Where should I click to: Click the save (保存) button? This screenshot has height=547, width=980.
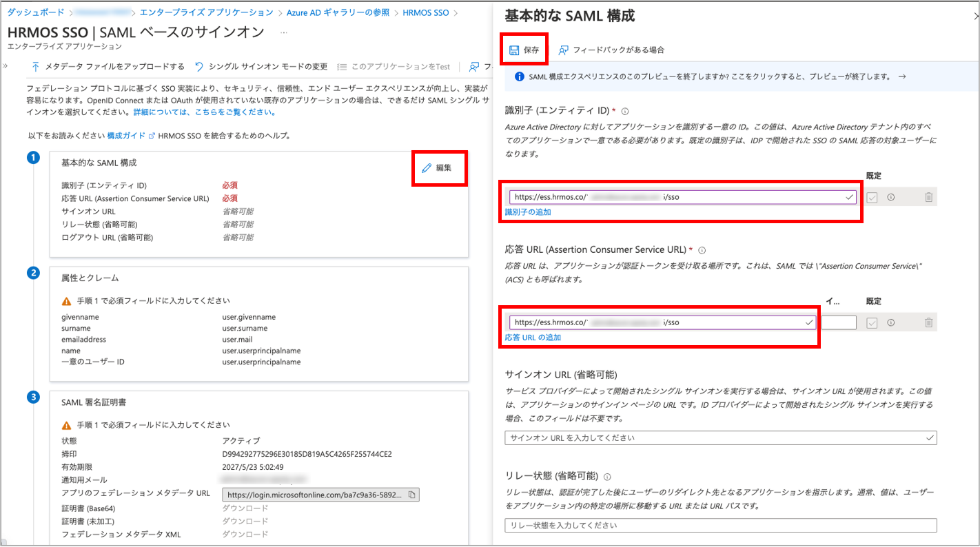(x=524, y=50)
